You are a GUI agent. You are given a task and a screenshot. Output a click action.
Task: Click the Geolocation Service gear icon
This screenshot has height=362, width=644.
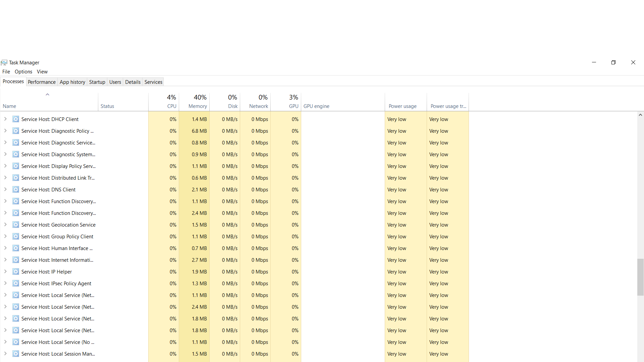click(x=16, y=225)
